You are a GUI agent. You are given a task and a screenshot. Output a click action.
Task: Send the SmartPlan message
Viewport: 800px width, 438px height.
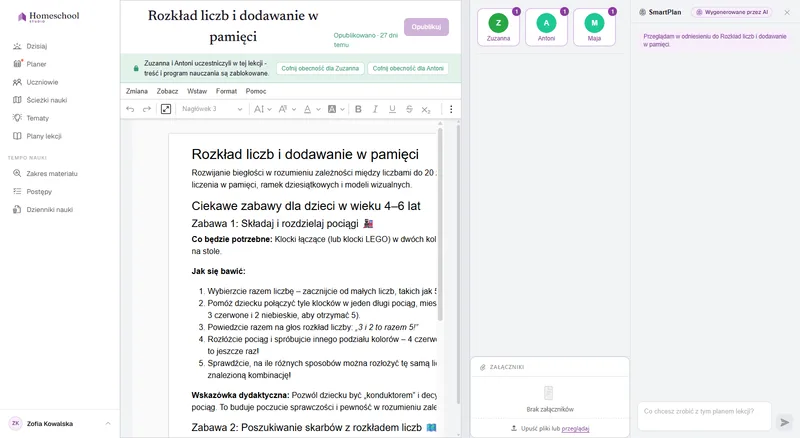pyautogui.click(x=785, y=422)
